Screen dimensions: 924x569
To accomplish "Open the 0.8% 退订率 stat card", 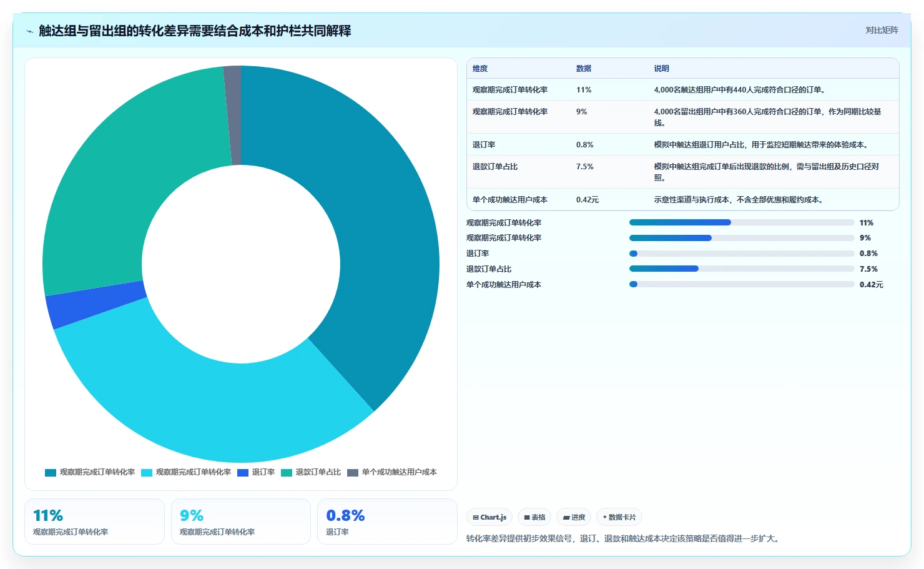I will coord(387,522).
